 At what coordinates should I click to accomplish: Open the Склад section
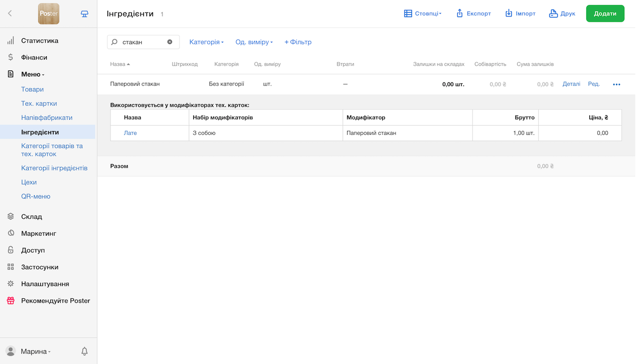[31, 216]
